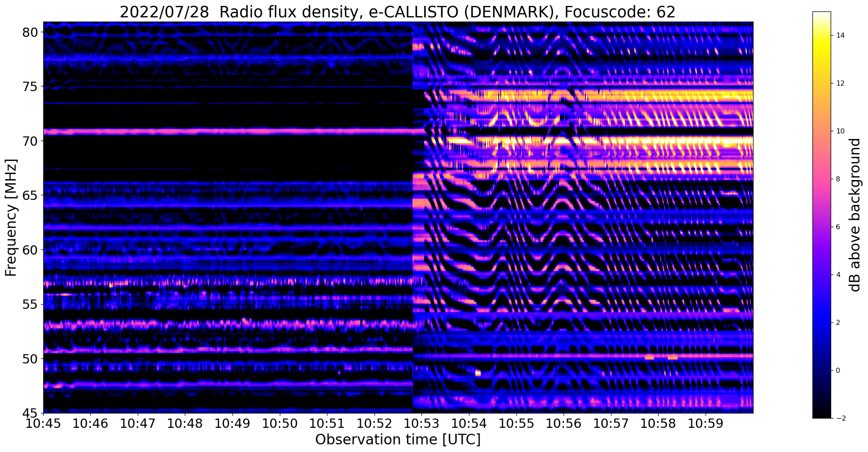Click the 10:45 time tick label
Viewport: 868px width, 452px height.
coord(43,423)
